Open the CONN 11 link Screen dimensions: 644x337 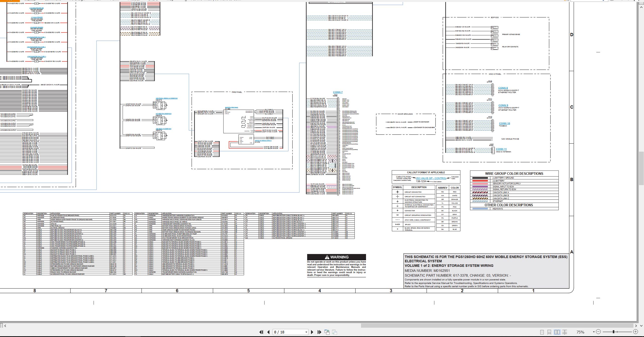[x=501, y=149]
